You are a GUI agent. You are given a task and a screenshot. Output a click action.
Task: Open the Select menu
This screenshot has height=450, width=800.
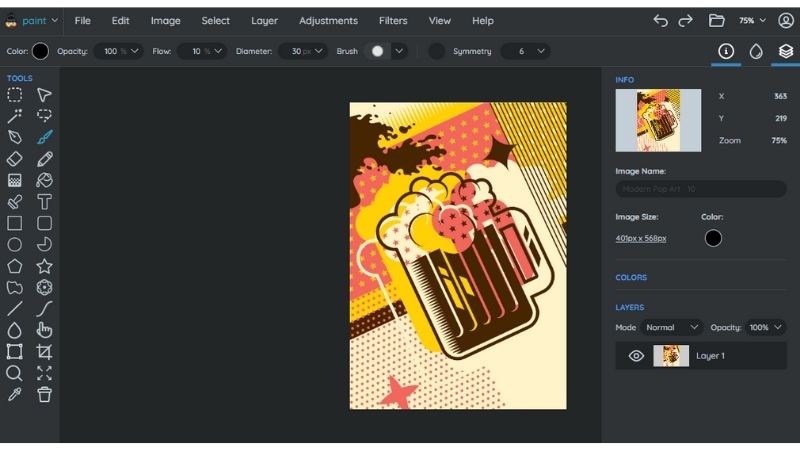(215, 20)
